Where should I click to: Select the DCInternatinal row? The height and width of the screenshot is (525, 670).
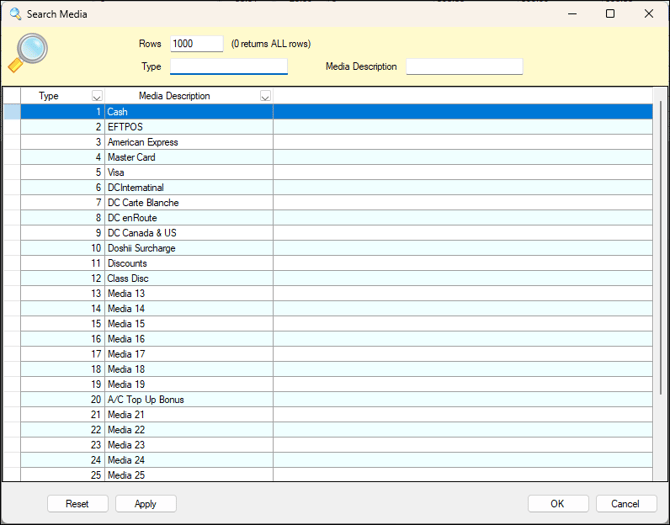336,188
